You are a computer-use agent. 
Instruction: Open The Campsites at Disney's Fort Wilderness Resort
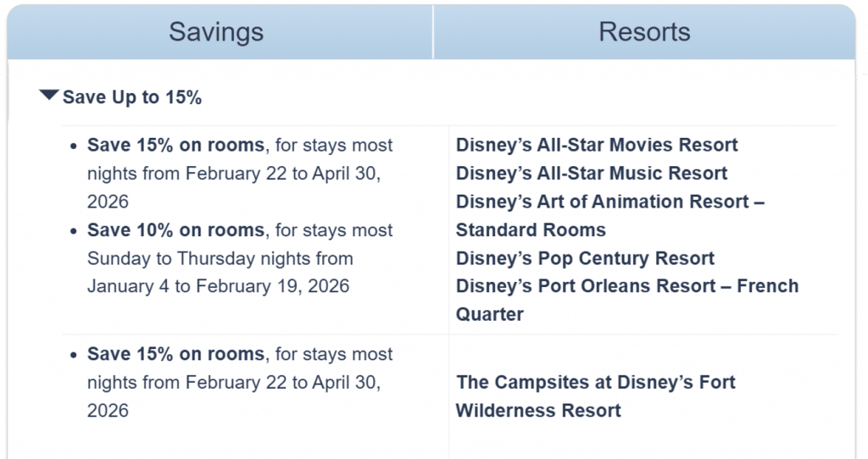click(x=595, y=382)
